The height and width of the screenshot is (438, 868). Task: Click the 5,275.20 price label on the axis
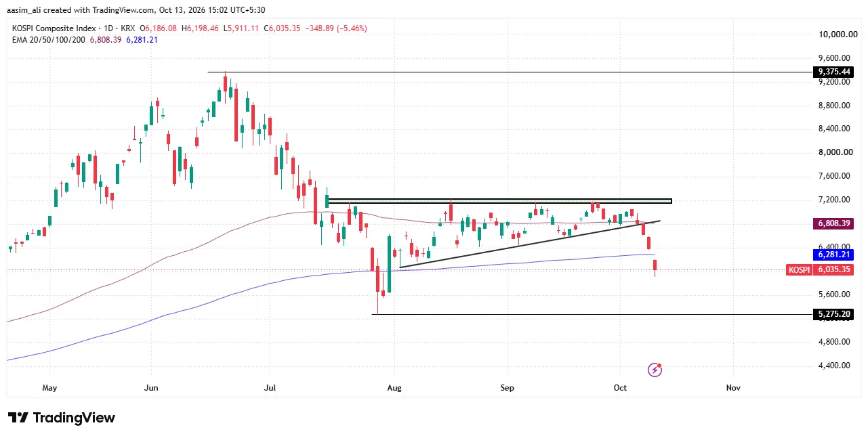[832, 314]
